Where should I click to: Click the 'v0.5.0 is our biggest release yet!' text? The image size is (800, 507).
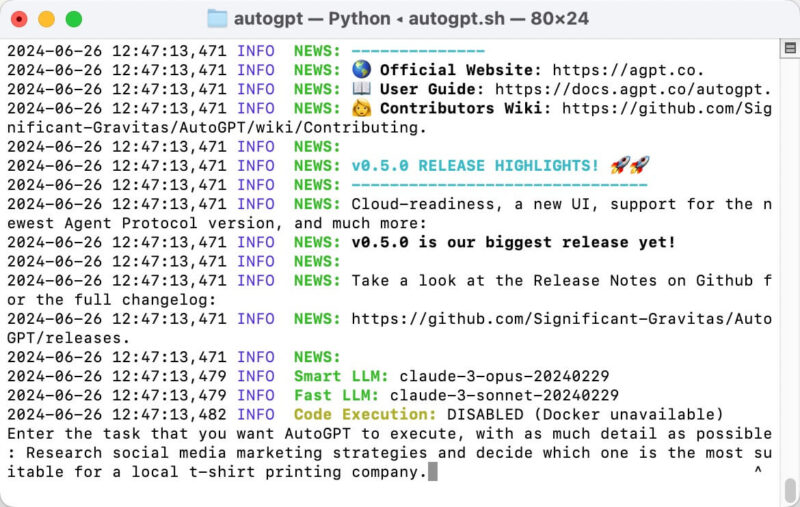[513, 242]
